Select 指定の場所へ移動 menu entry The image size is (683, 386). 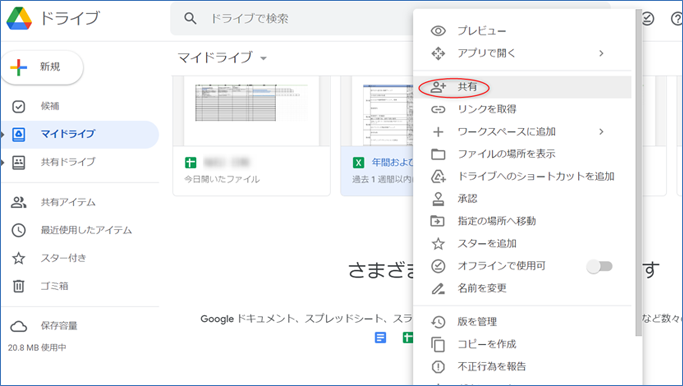[522, 221]
